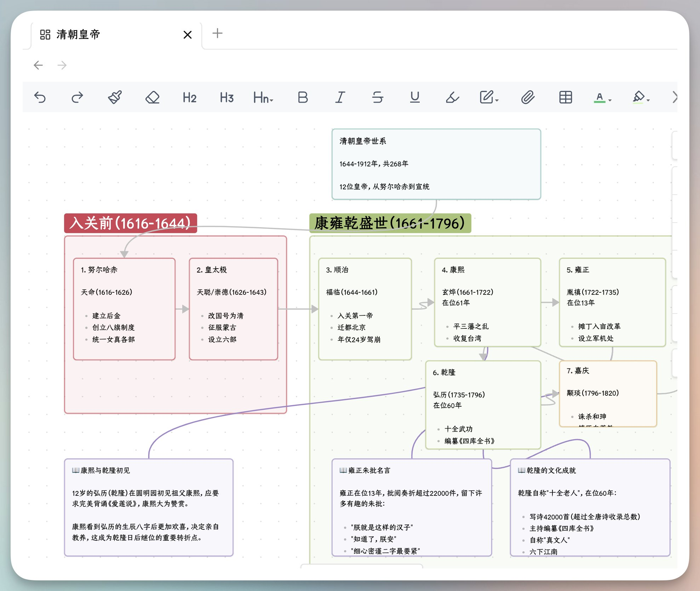Image resolution: width=700 pixels, height=591 pixels.
Task: Select the format painter brush icon
Action: tap(115, 97)
